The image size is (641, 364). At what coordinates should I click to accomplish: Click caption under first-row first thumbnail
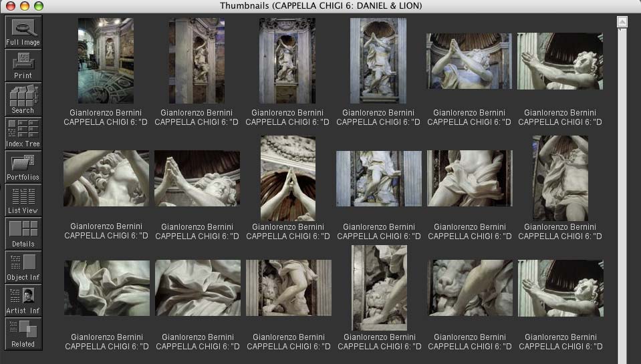coord(106,118)
